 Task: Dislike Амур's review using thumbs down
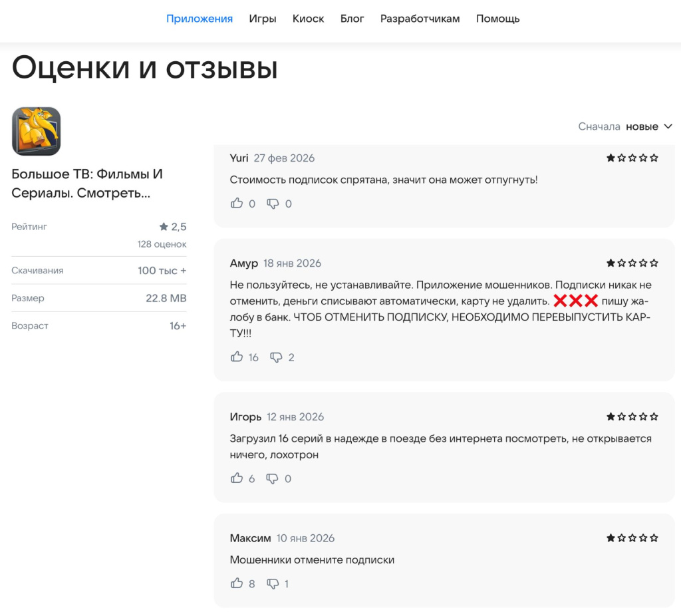(x=275, y=357)
